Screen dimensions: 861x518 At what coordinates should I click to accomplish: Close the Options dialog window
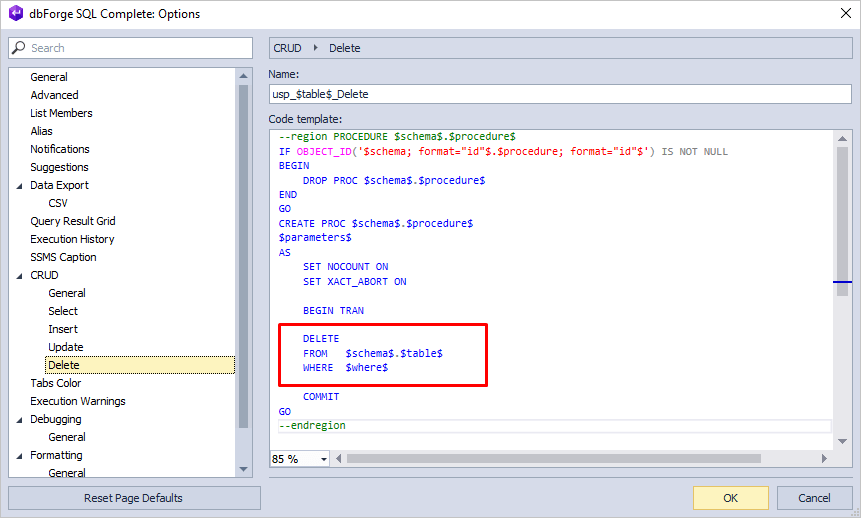[x=846, y=13]
